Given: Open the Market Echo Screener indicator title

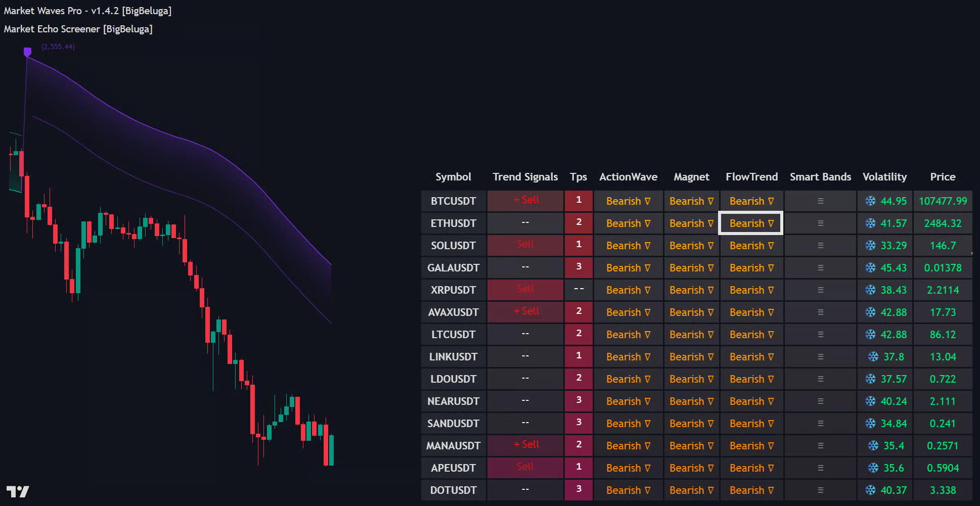Looking at the screenshot, I should tap(78, 29).
